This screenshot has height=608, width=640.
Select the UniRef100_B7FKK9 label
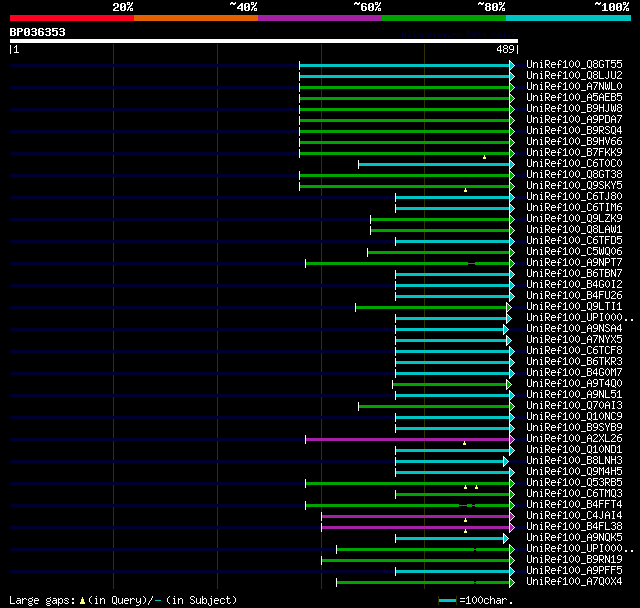tap(574, 153)
